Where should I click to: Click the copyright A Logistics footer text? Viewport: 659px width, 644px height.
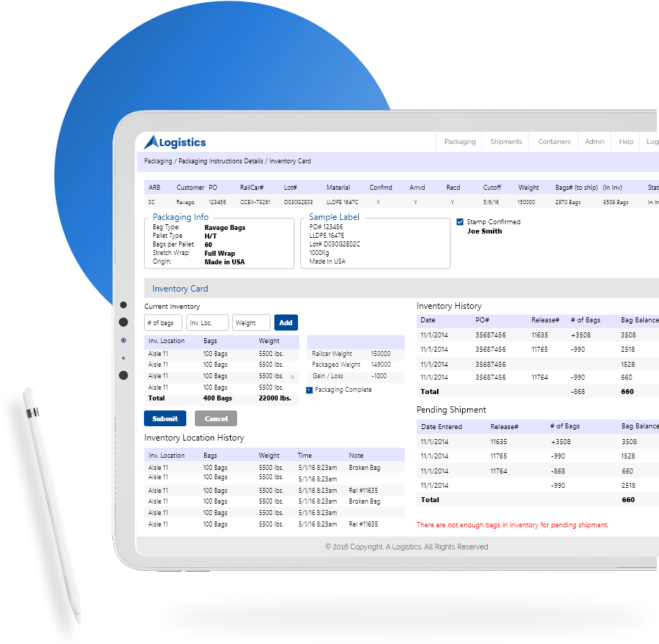coord(406,547)
